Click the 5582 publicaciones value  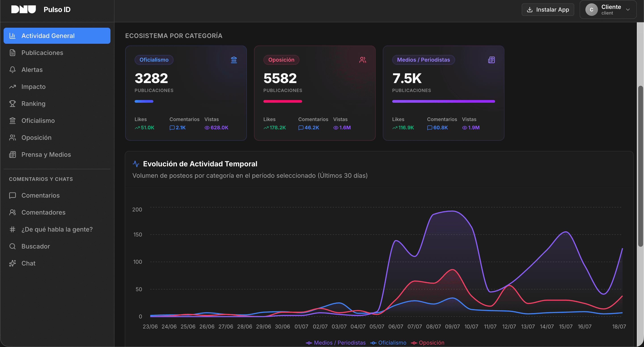pos(280,78)
